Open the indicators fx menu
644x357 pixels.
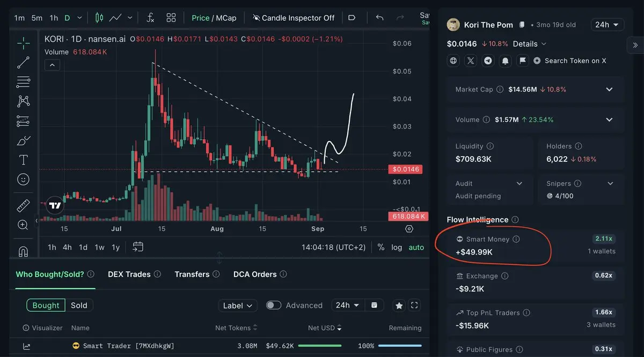pyautogui.click(x=151, y=18)
